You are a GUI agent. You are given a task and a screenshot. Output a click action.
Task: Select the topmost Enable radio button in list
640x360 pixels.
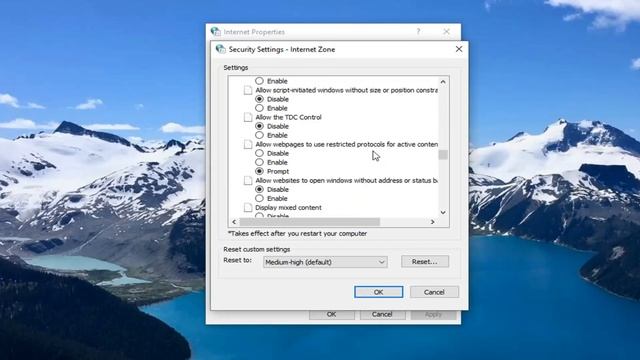259,81
